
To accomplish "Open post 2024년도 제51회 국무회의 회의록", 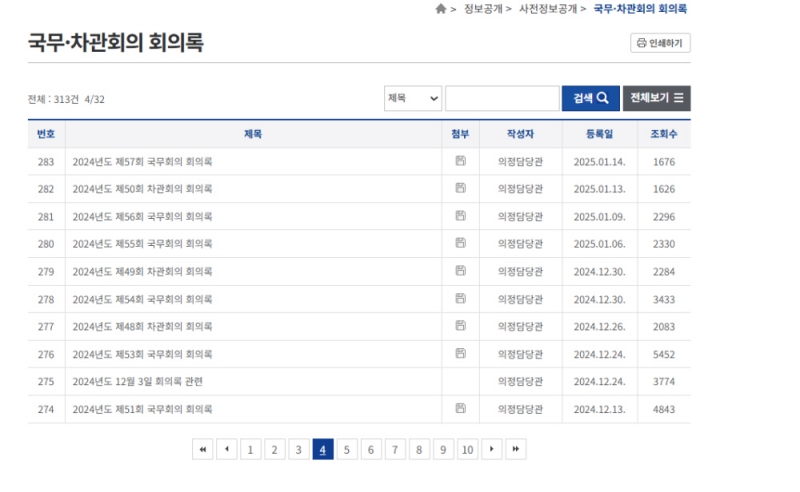I will pos(142,409).
